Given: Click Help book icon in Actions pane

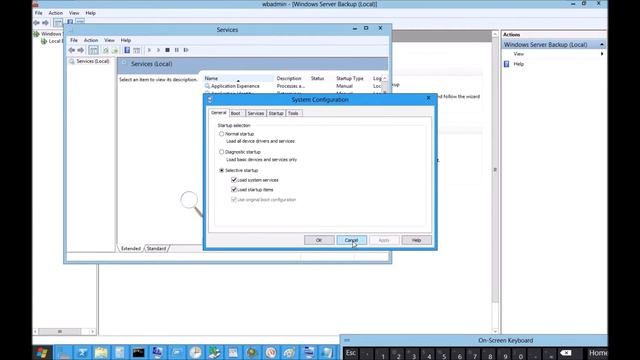Looking at the screenshot, I should pos(507,64).
